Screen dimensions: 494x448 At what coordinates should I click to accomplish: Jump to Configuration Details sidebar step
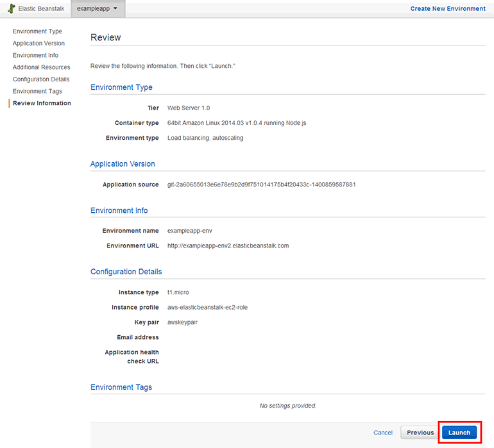[41, 79]
